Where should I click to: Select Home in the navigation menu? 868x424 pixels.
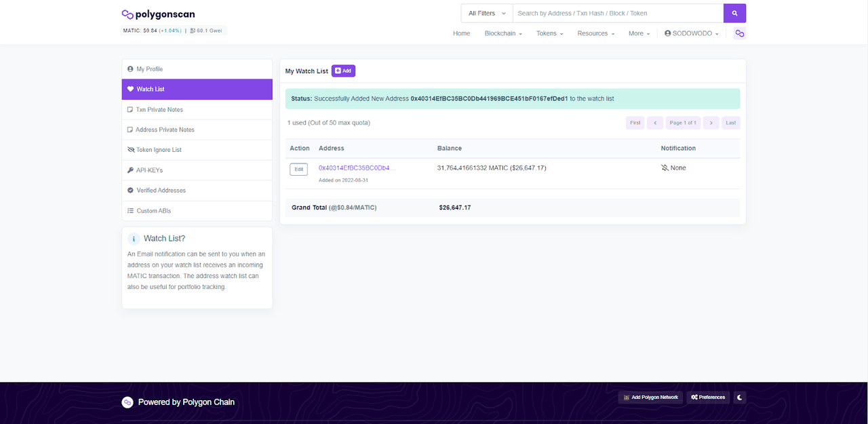[461, 33]
